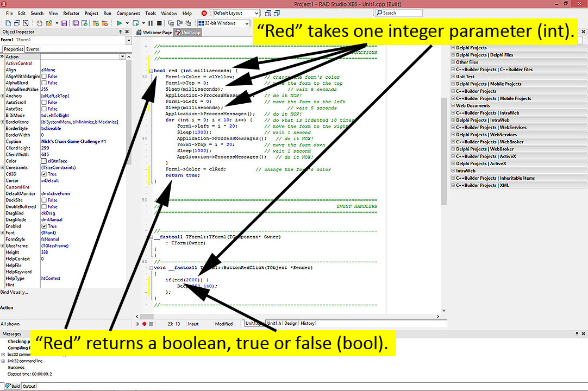588x391 pixels.
Task: Click the View Unit toolbar icon
Action: coord(8,23)
